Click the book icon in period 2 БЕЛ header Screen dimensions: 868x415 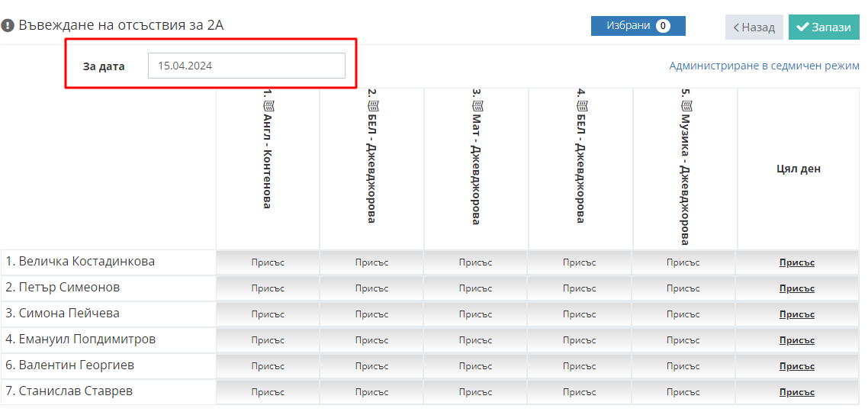click(x=372, y=106)
